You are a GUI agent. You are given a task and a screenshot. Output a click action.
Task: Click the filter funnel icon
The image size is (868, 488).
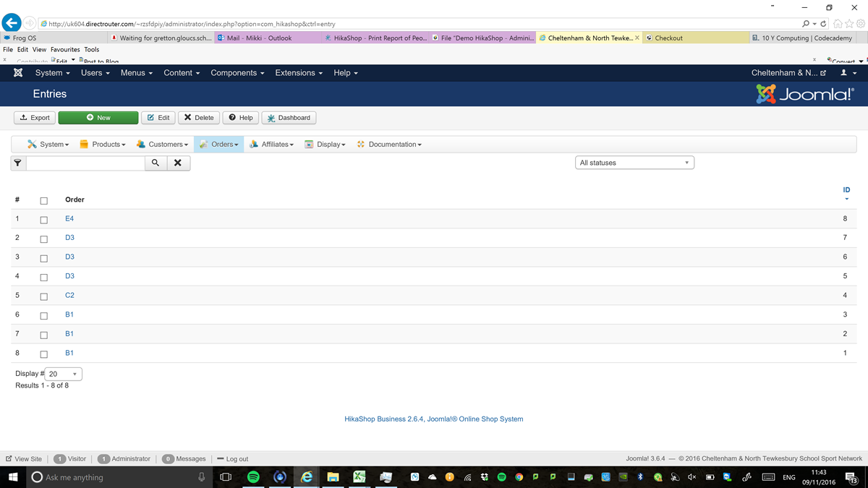tap(18, 163)
